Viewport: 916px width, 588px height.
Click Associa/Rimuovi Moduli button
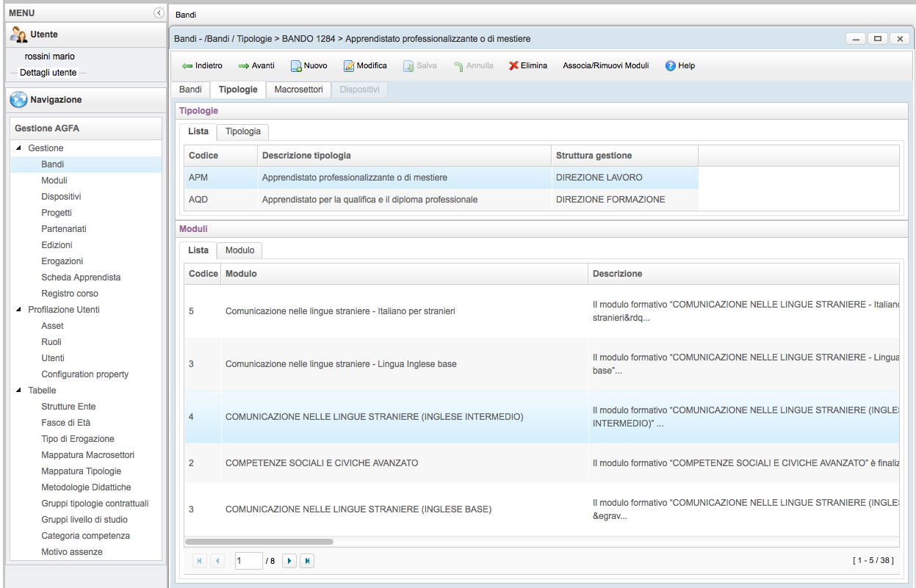point(605,66)
